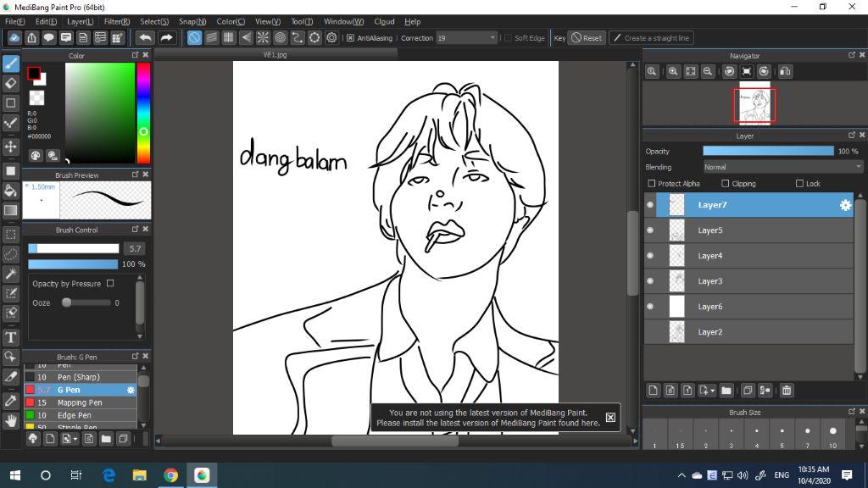Check the layer Lock box
This screenshot has height=488, width=868.
(799, 183)
